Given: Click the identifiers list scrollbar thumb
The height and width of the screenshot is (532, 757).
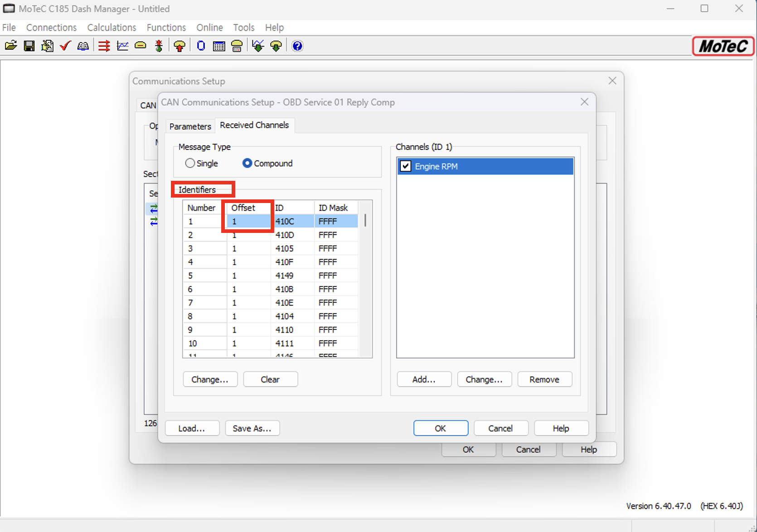Looking at the screenshot, I should click(x=365, y=221).
